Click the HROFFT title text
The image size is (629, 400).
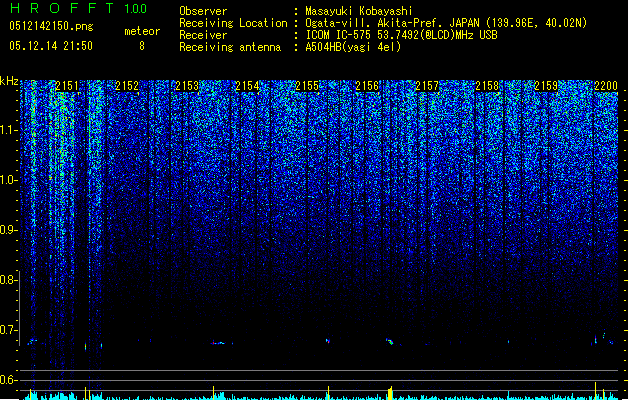coord(62,8)
